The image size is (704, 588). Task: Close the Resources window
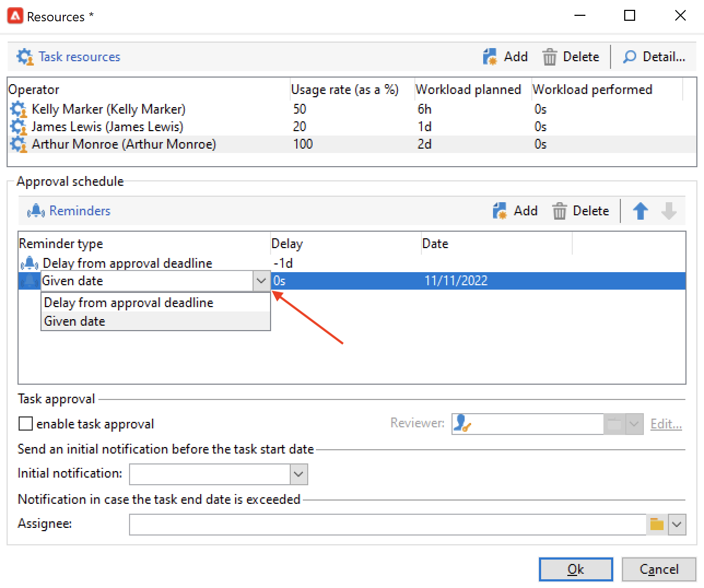point(680,16)
